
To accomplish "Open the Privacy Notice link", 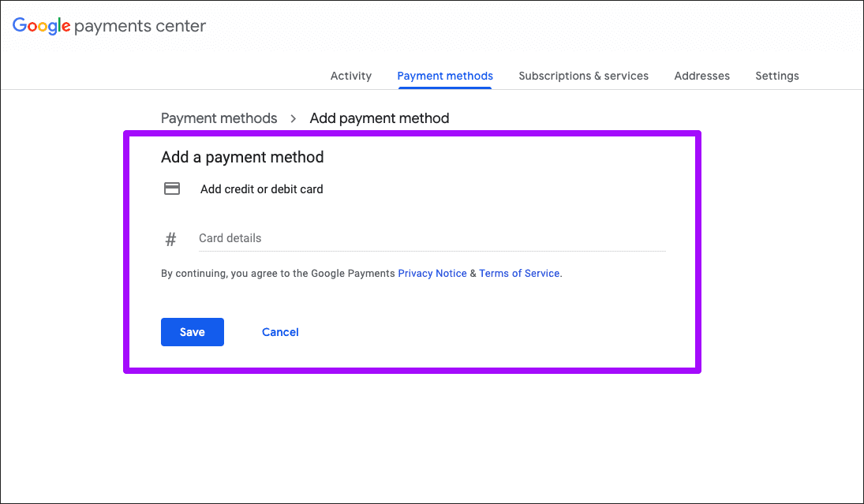I will pyautogui.click(x=432, y=273).
